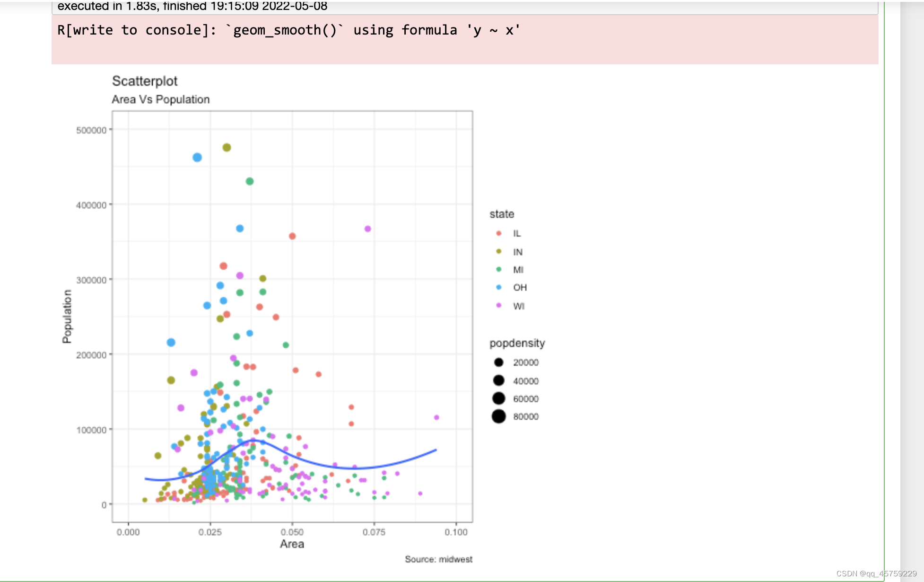This screenshot has width=924, height=582.
Task: Click the 20000 popdensity size marker
Action: [x=498, y=362]
